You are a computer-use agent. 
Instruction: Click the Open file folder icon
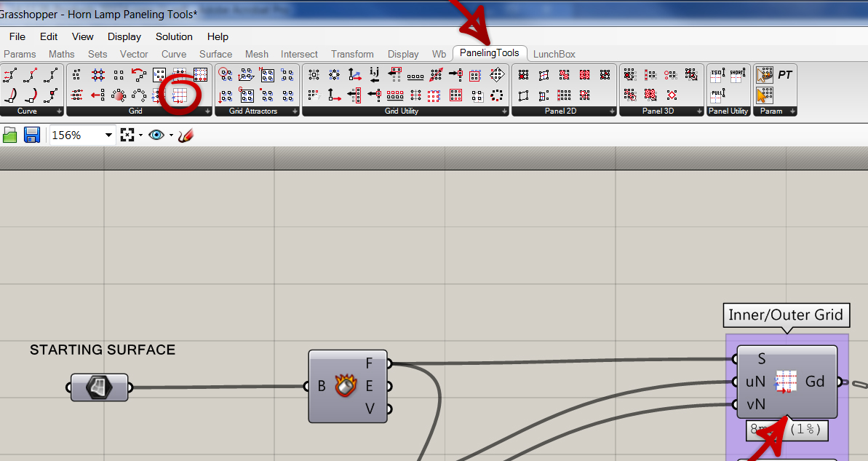point(10,135)
